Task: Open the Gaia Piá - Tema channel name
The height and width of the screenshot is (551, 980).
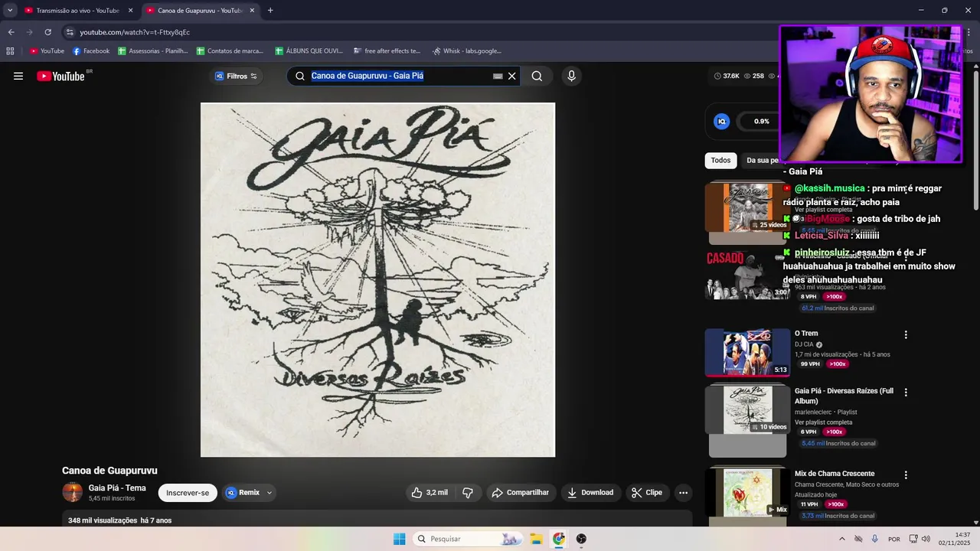Action: tap(117, 488)
